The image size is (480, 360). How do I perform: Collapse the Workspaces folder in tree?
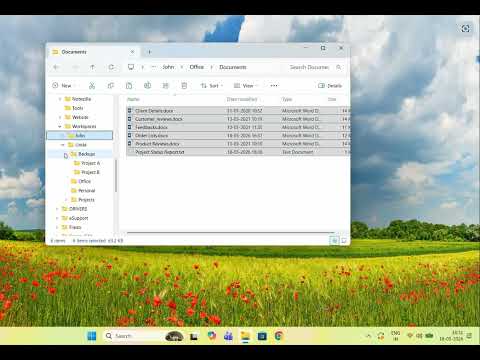pyautogui.click(x=60, y=126)
